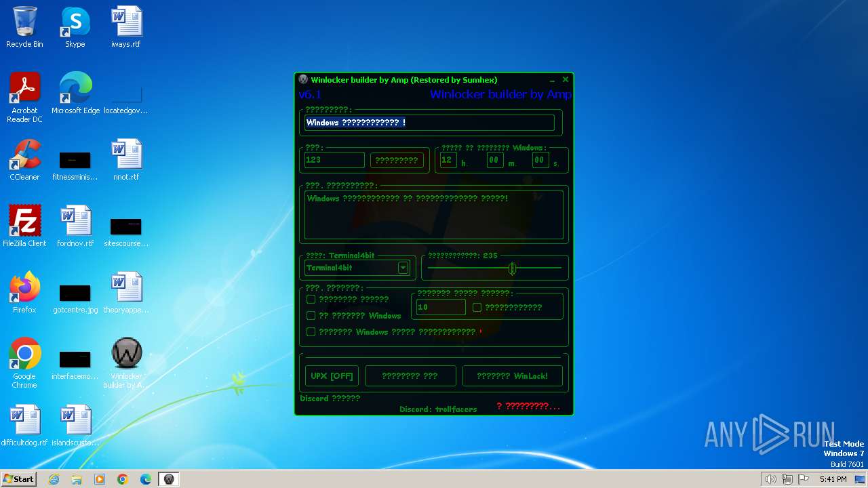Click the 'Discord: trollfacers' text
Viewport: 868px width, 488px height.
coord(438,409)
